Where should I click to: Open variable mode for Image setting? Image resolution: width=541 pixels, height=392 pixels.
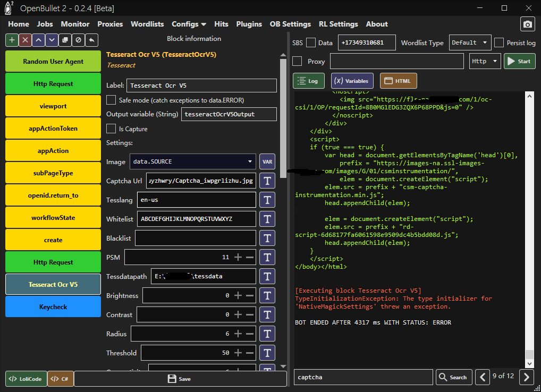(267, 161)
